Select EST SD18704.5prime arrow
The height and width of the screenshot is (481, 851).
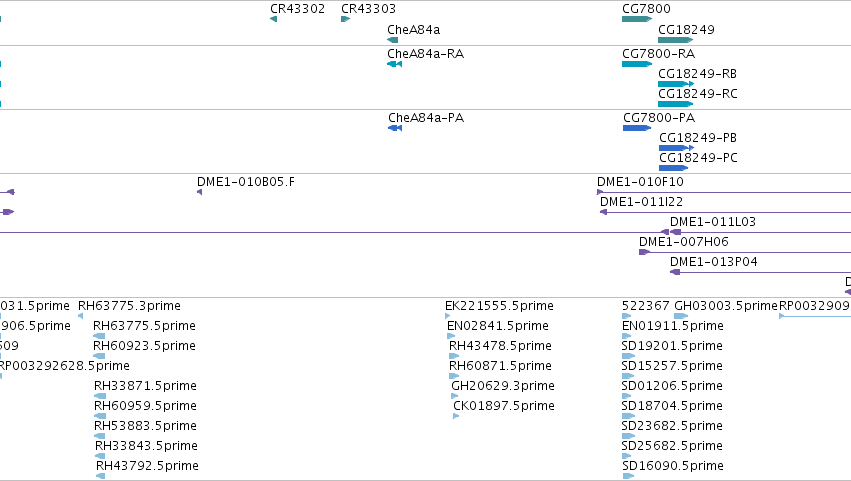[x=628, y=416]
